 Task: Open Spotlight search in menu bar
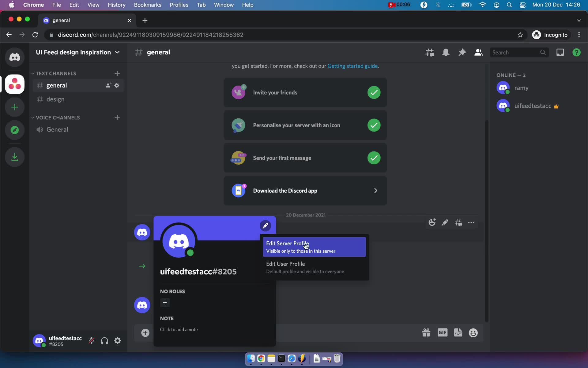(x=509, y=5)
